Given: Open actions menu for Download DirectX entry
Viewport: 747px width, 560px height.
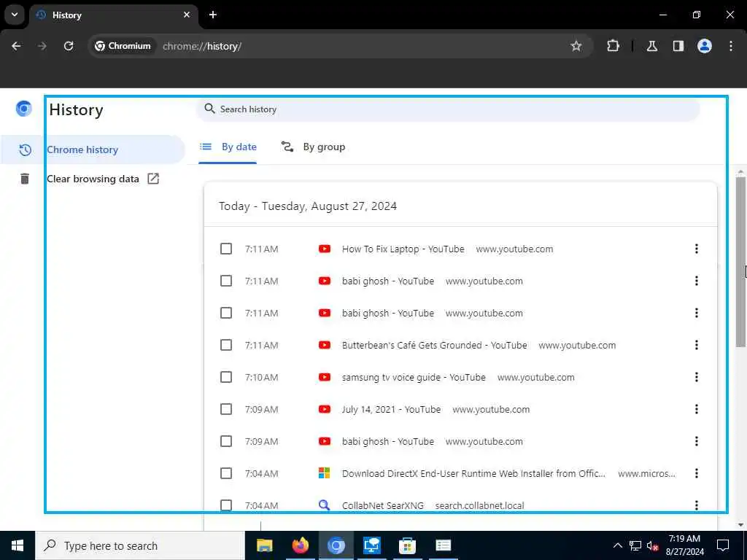Looking at the screenshot, I should tap(696, 473).
